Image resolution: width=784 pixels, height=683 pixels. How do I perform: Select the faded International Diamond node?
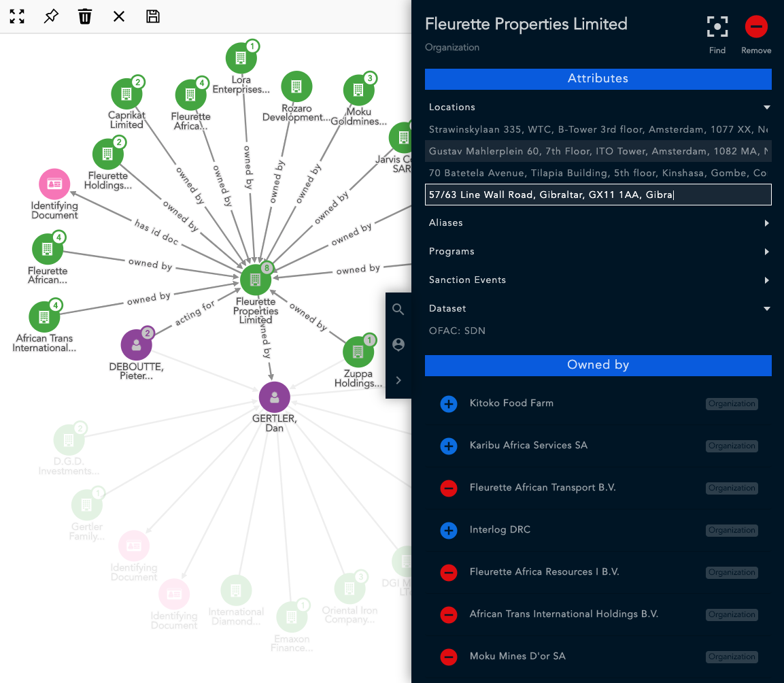tap(236, 590)
